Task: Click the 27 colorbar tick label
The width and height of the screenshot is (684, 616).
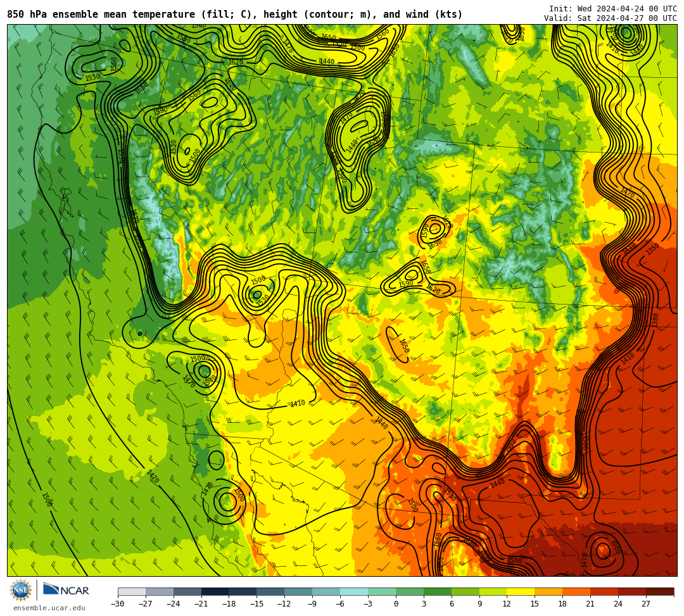Action: (647, 604)
